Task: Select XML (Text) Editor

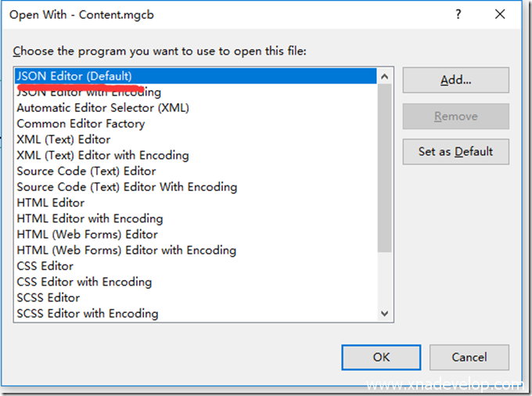Action: click(x=63, y=139)
